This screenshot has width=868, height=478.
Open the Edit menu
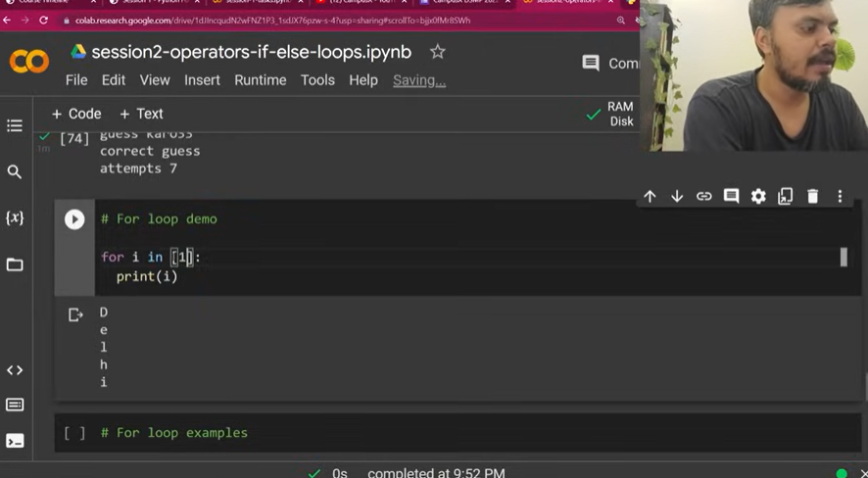114,80
